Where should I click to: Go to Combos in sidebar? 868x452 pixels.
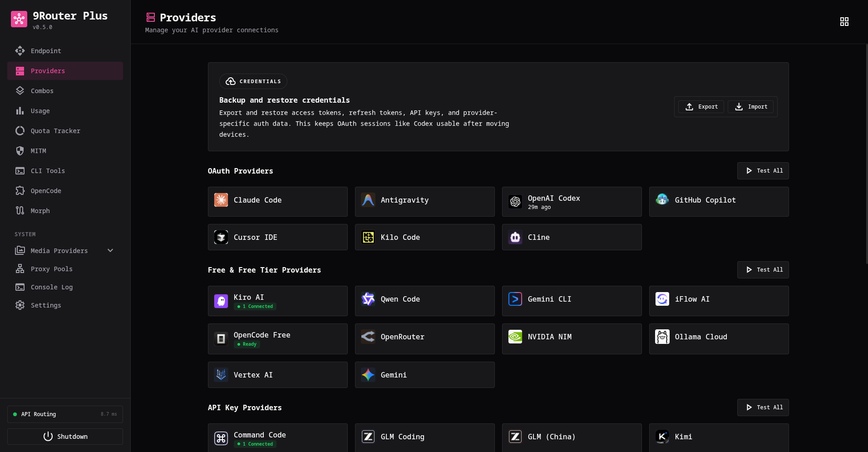65,91
